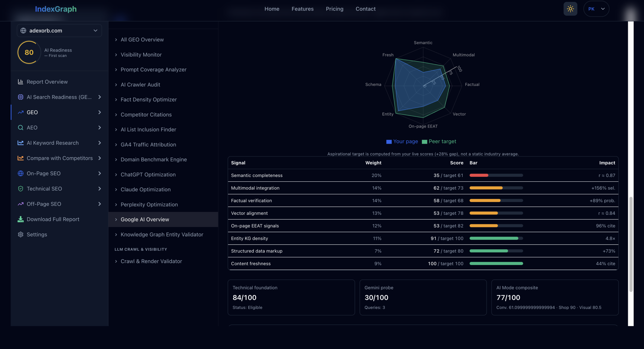
Task: Click the AI Mode composite 77/100 card
Action: tap(555, 297)
